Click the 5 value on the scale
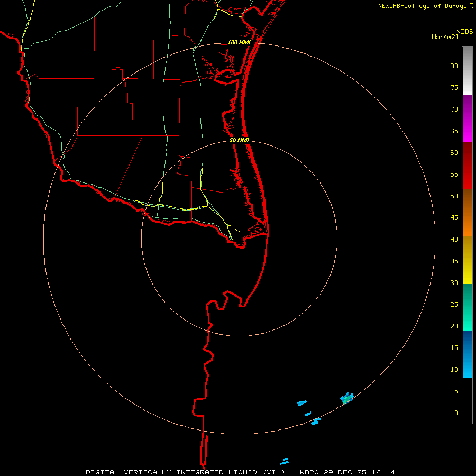The height and width of the screenshot is (476, 476). click(x=456, y=391)
